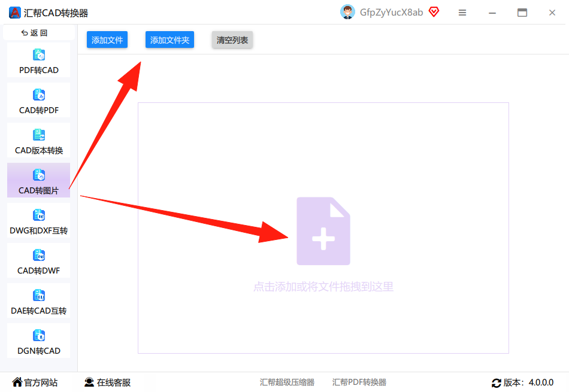Click the red VIP diamond badge
Screen dimensions: 569x392
point(434,12)
